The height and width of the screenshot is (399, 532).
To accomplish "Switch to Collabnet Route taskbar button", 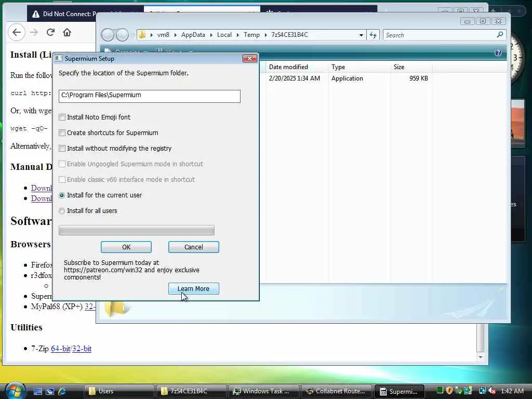I will [x=336, y=391].
